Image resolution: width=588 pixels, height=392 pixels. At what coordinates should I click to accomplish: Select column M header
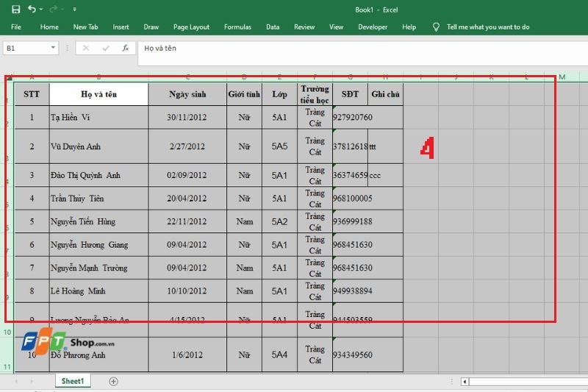coord(562,77)
